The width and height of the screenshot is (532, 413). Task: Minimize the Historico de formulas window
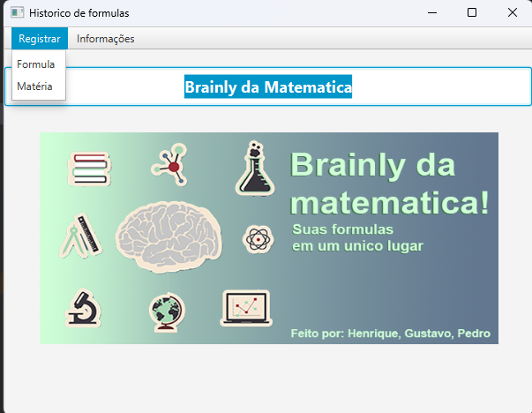[x=432, y=13]
